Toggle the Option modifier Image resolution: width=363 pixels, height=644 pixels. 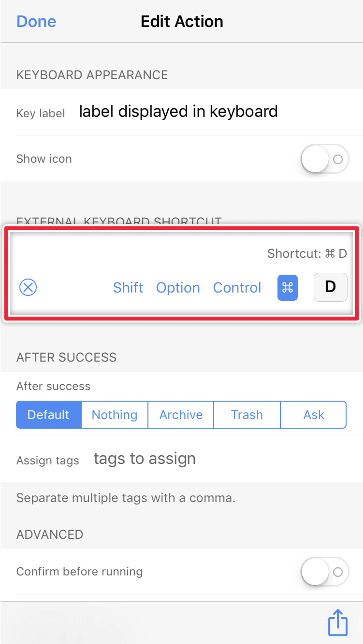point(178,288)
